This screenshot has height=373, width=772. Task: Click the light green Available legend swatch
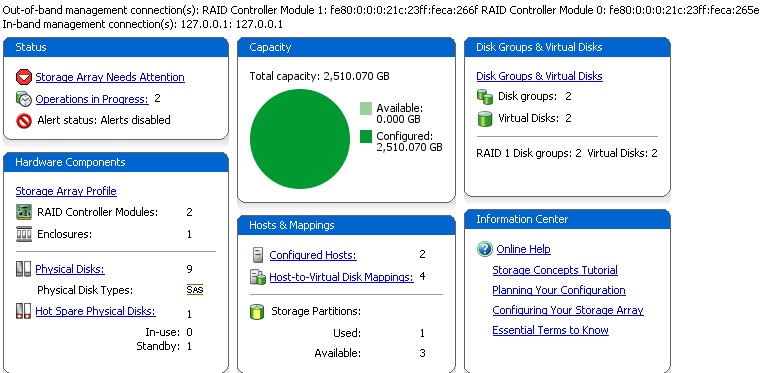pos(366,108)
